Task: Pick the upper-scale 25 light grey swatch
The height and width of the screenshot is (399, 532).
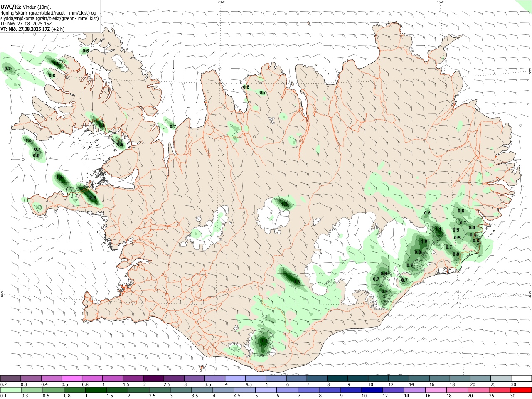Action: tap(500, 378)
